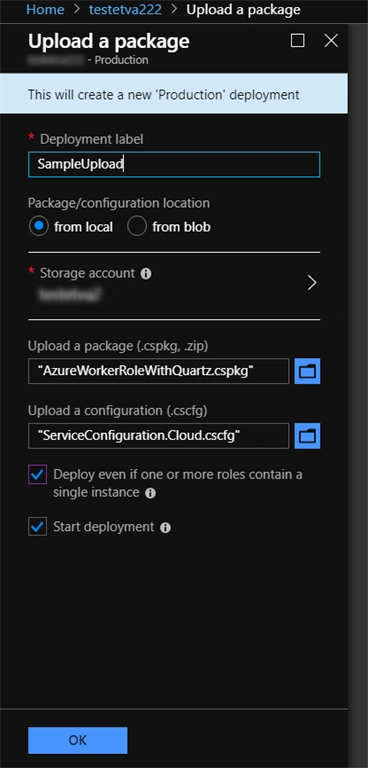Browse folder for package .cspkg file
Image resolution: width=368 pixels, height=768 pixels.
[307, 371]
